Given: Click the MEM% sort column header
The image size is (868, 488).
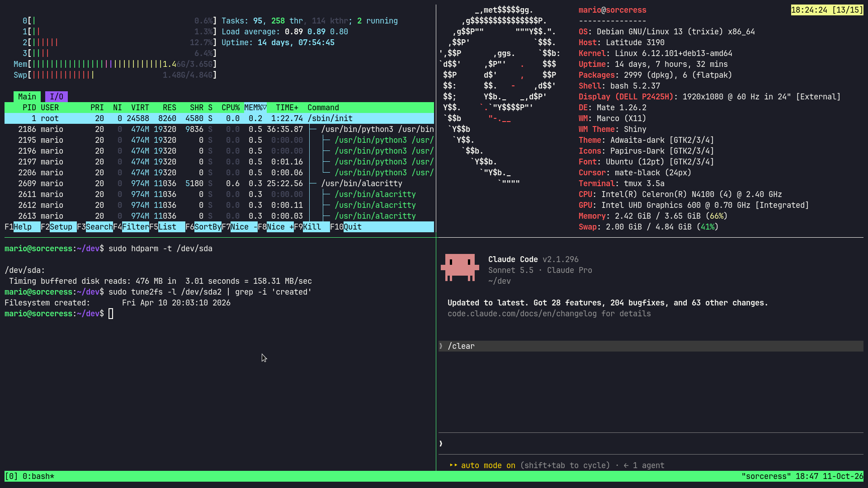Looking at the screenshot, I should (x=255, y=108).
